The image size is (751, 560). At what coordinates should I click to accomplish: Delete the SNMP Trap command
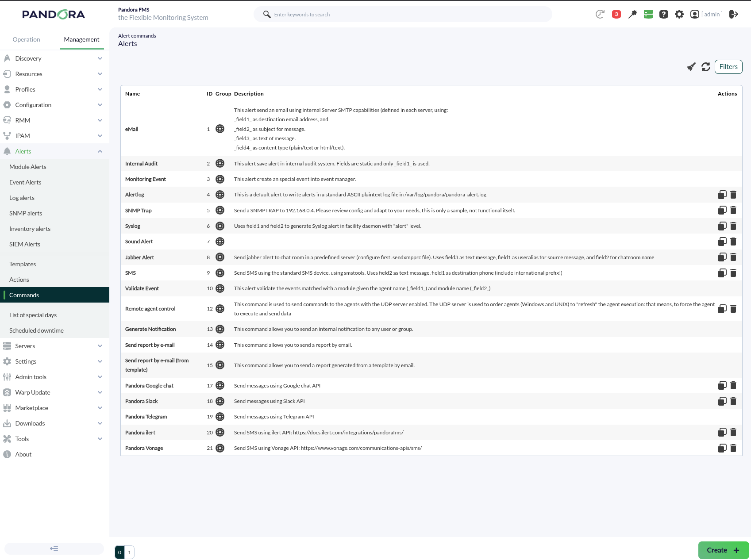coord(733,210)
